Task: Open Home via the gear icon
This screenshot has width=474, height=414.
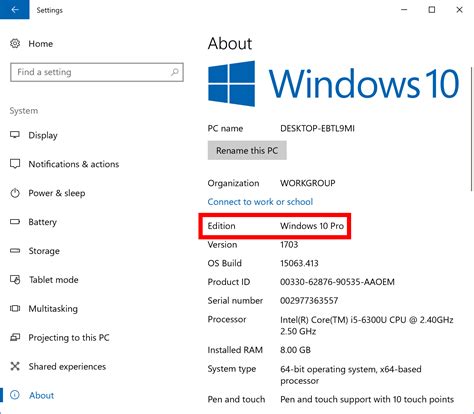Action: (x=15, y=43)
